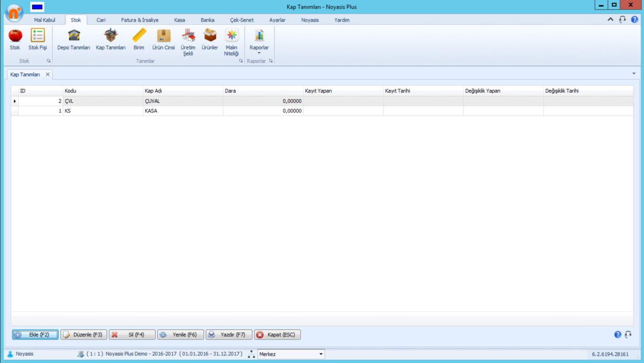This screenshot has width=644, height=363.
Task: Close the Kap Tanımları document tab
Action: coord(48,75)
